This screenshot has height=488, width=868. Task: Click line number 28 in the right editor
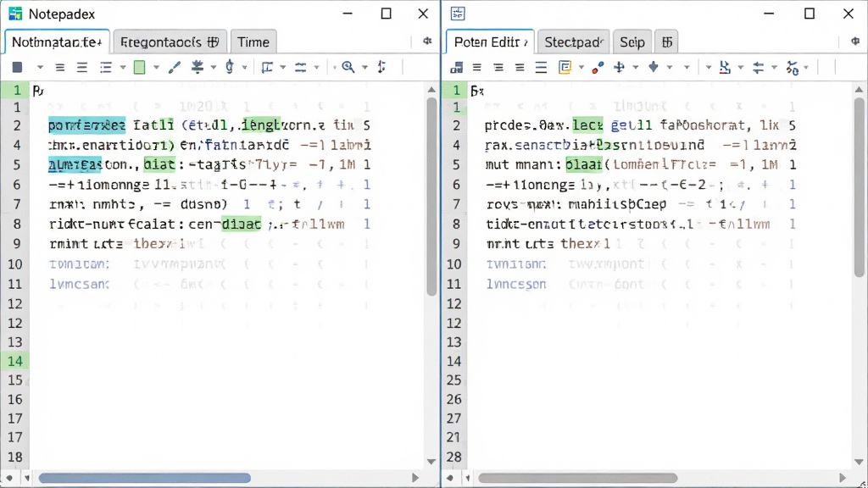click(454, 457)
